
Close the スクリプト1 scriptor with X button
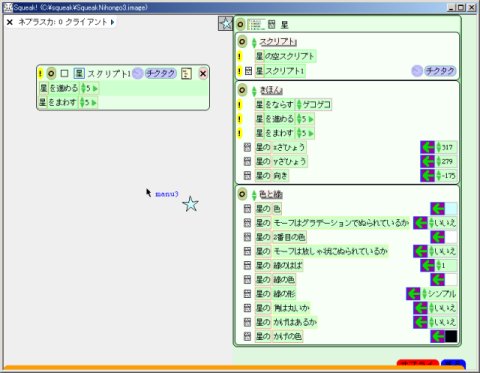click(x=203, y=74)
